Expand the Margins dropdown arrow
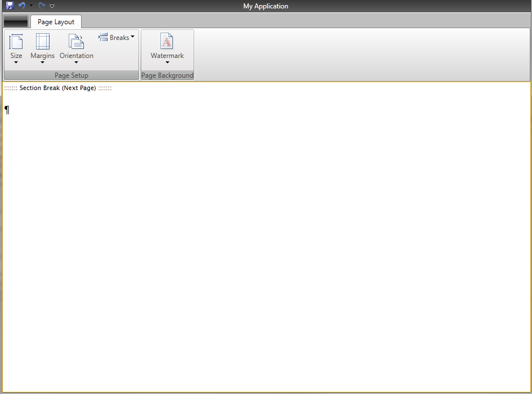Viewport: 532px width, 394px height. [x=42, y=62]
